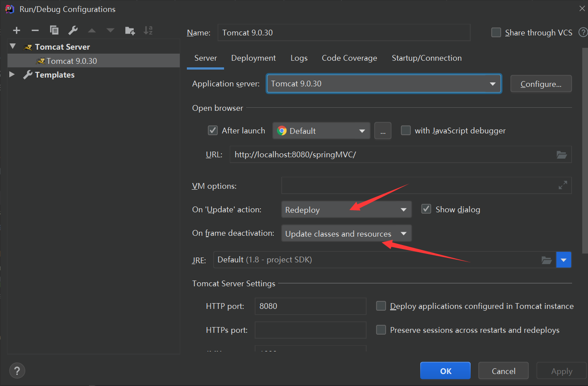Close the Run/Debug Configurations dialog
Viewport: 588px width, 386px height.
[581, 8]
